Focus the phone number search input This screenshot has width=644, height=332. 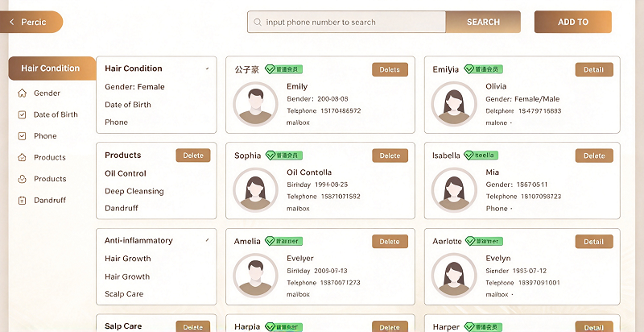347,23
